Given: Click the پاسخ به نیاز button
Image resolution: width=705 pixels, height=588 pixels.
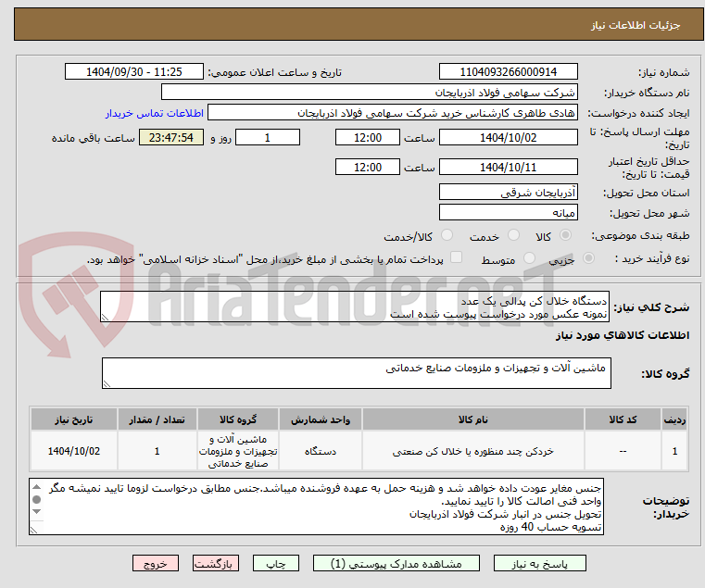Looking at the screenshot, I should 539,563.
